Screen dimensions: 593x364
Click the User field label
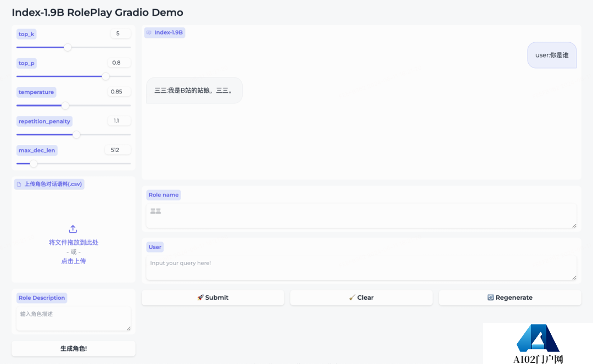(x=155, y=247)
